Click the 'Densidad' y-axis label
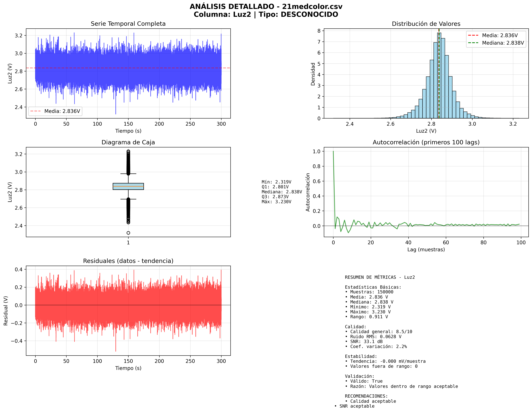The height and width of the screenshot is (417, 532). coord(313,74)
